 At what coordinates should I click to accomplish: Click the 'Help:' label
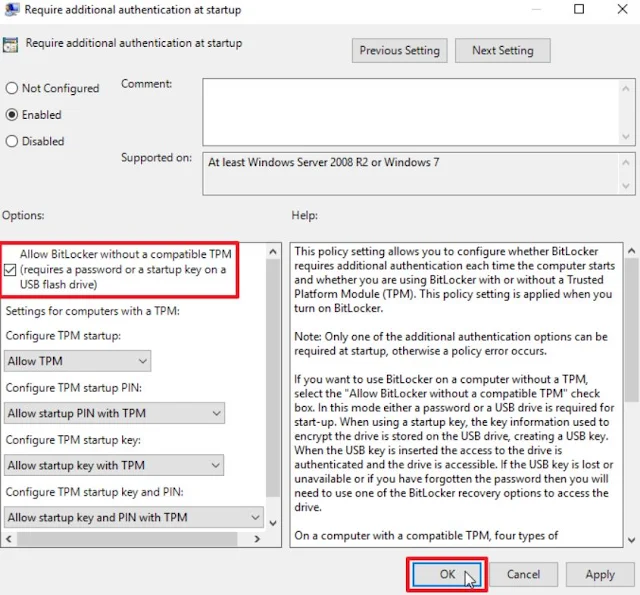coord(304,215)
